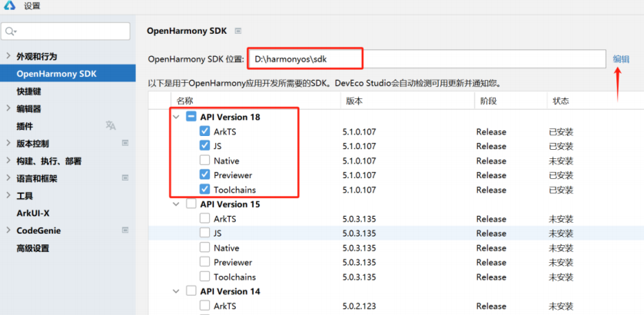Click Release in Toolchains 5.1.0.107 row
644x315 pixels.
(491, 190)
